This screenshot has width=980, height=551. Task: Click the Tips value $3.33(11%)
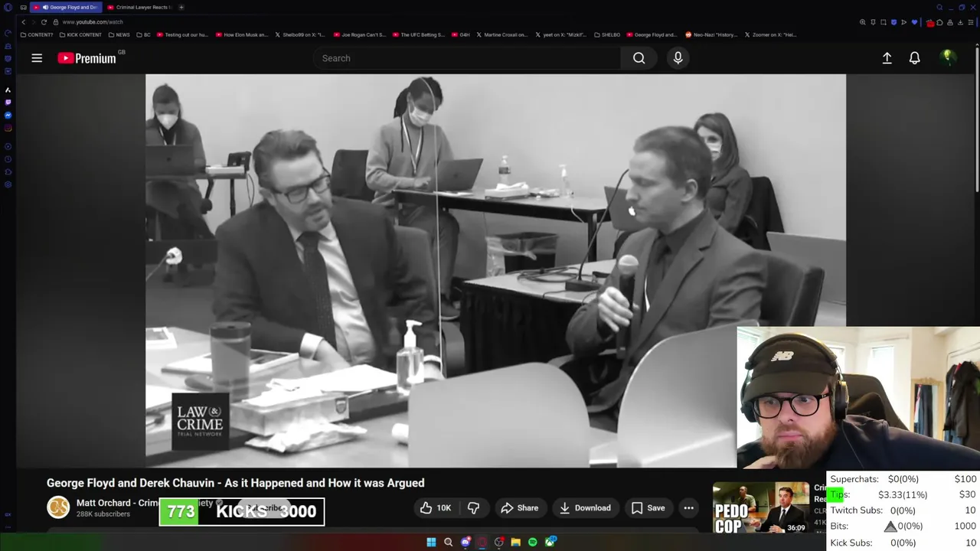point(903,494)
